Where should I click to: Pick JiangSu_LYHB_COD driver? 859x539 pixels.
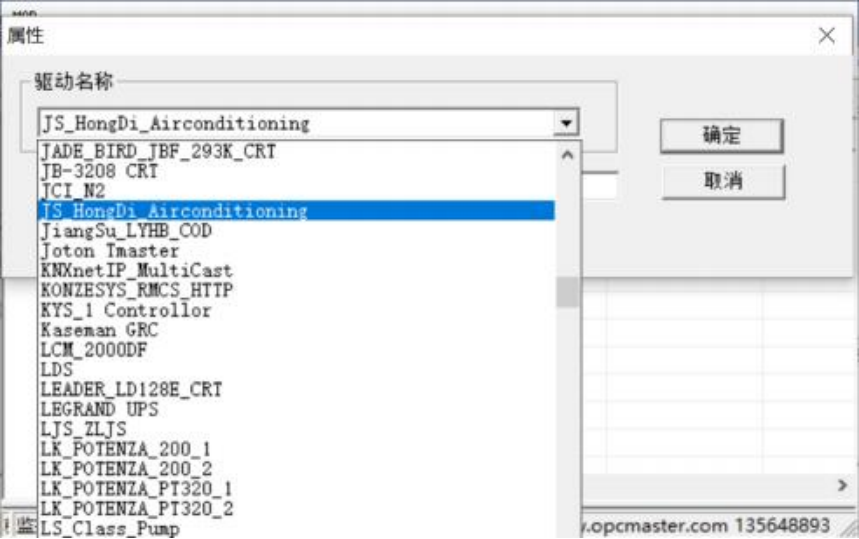point(296,231)
